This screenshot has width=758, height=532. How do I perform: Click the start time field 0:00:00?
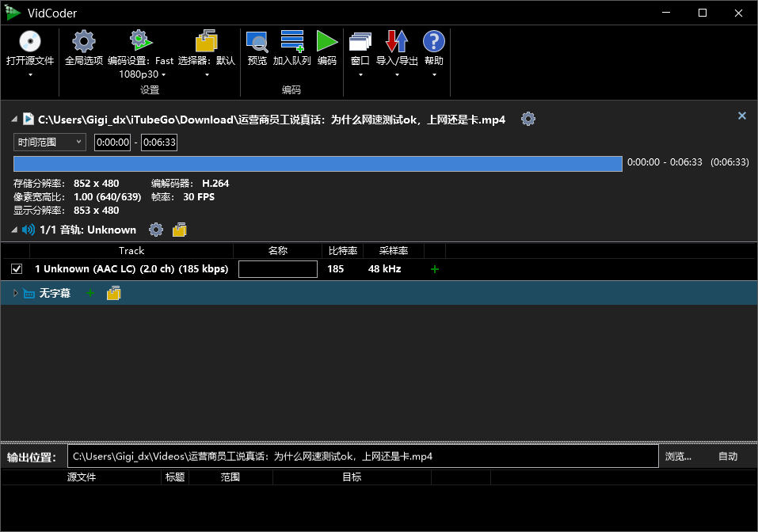click(112, 142)
